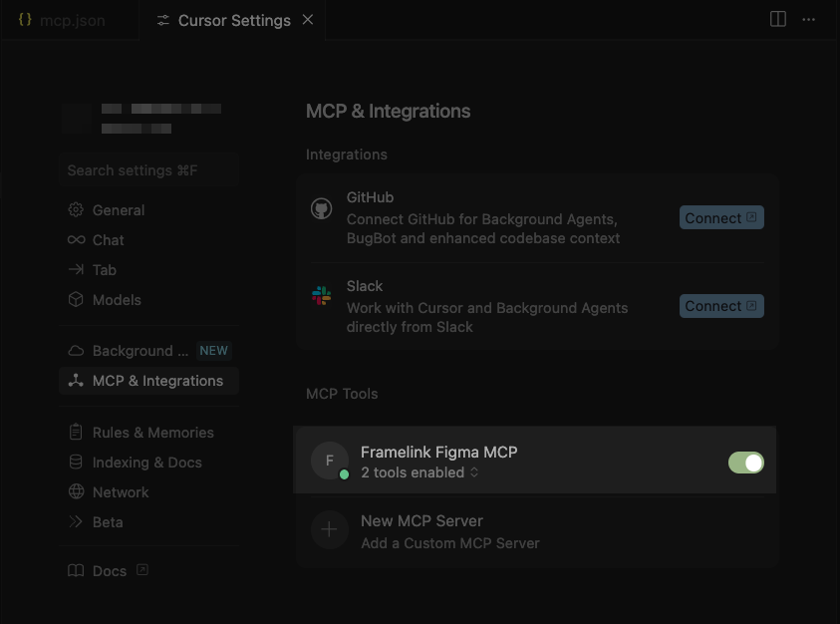This screenshot has width=840, height=624.
Task: Click the Background Agents cloud icon
Action: 76,351
